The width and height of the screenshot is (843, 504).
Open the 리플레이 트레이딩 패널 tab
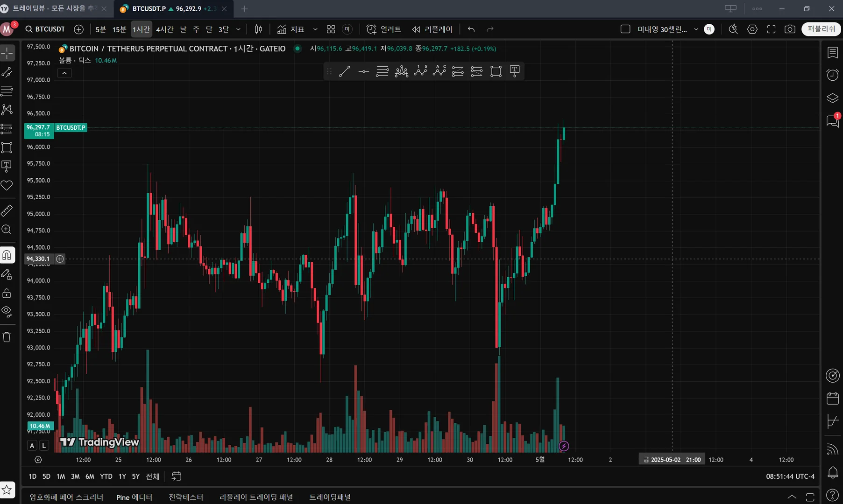[256, 497]
